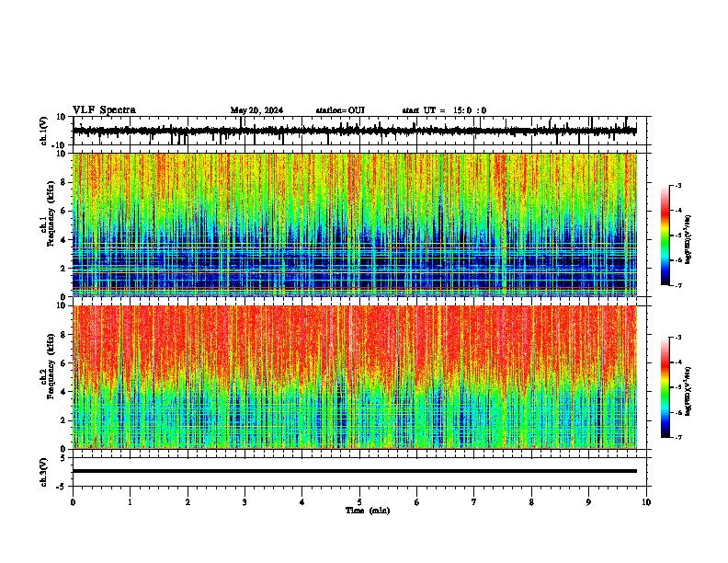Click the ch.1 spectrogram "6" kHz tick label
The width and height of the screenshot is (728, 563).
63,212
